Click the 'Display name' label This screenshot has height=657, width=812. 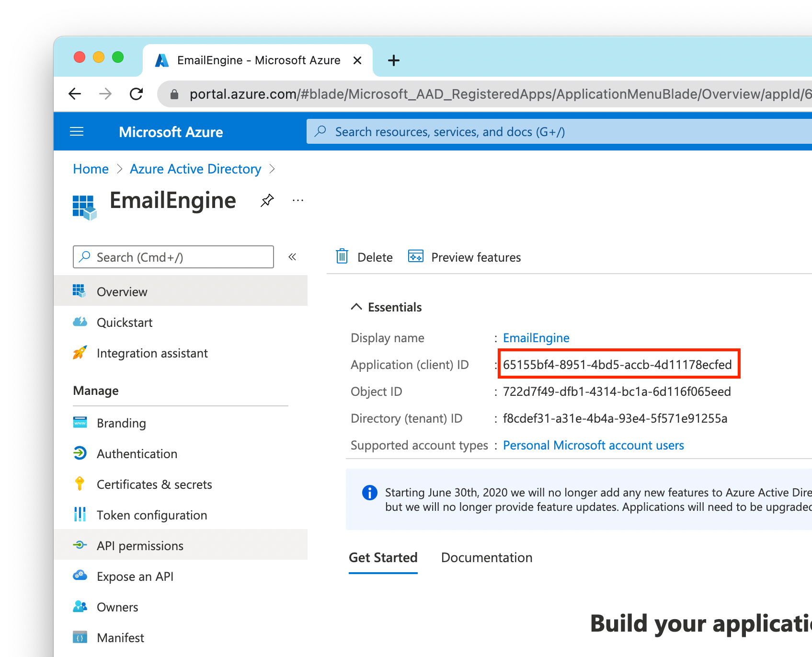click(388, 338)
